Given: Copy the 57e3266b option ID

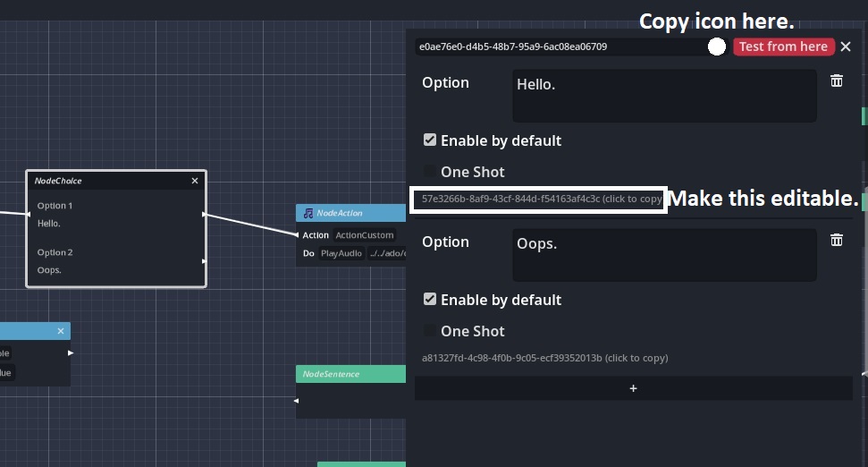Looking at the screenshot, I should pos(542,199).
